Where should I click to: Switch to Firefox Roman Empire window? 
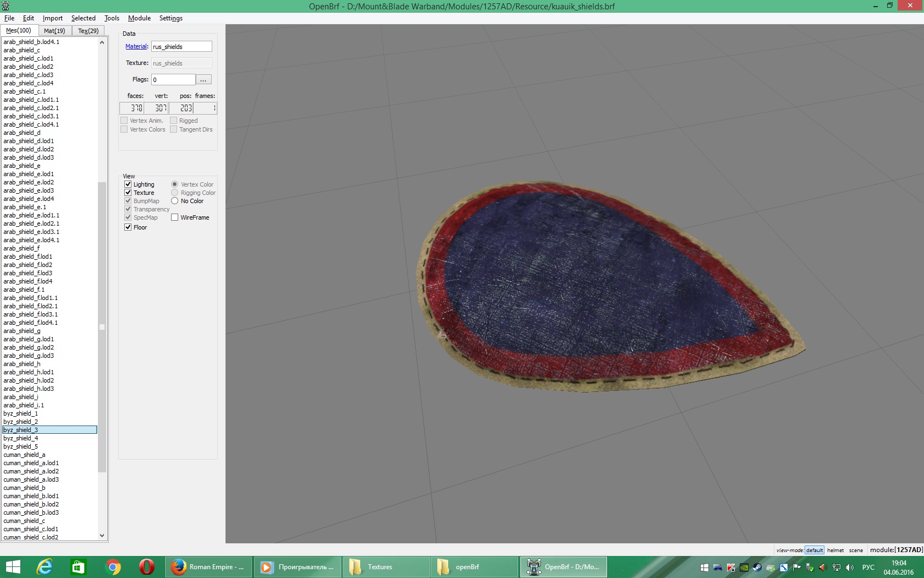208,567
